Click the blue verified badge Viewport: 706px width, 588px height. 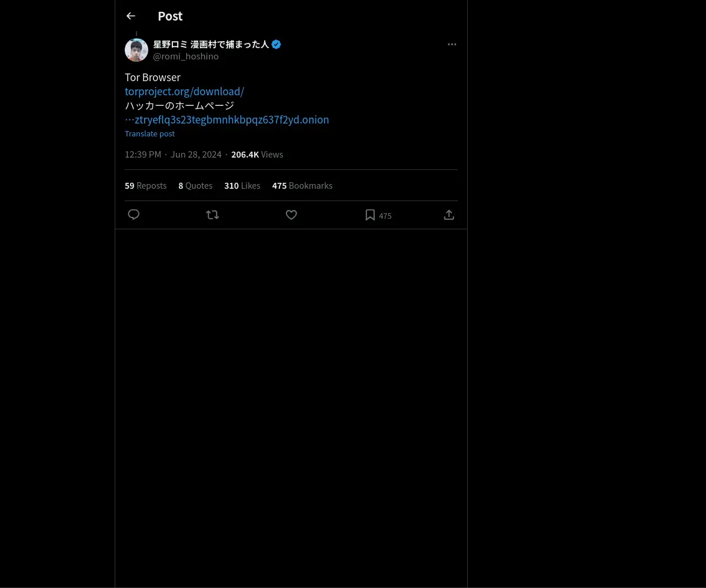276,44
